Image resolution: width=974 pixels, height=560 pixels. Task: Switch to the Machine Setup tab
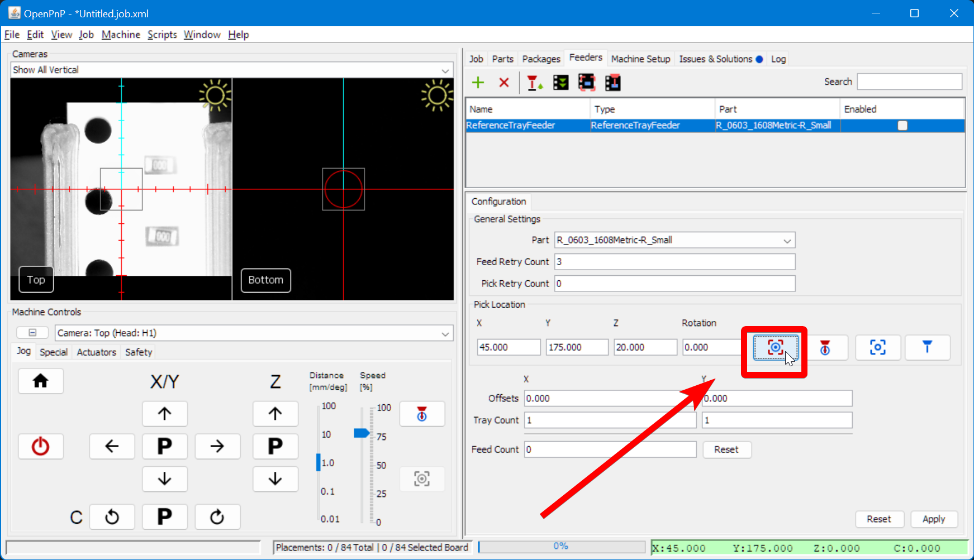click(x=640, y=59)
